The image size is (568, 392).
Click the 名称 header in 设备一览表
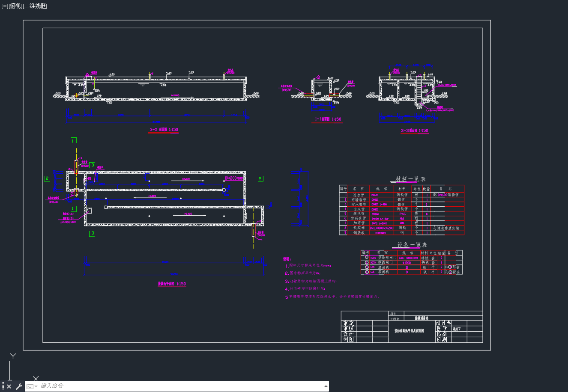382,253
